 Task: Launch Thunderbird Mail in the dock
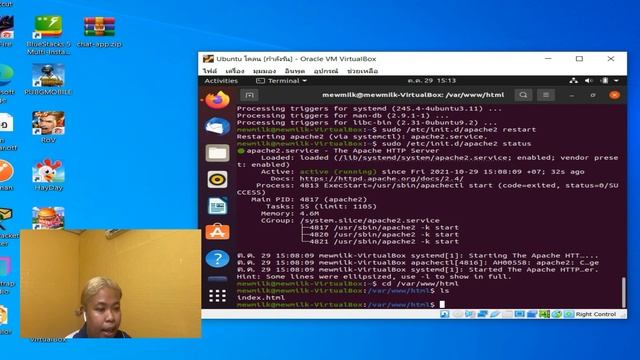click(217, 126)
